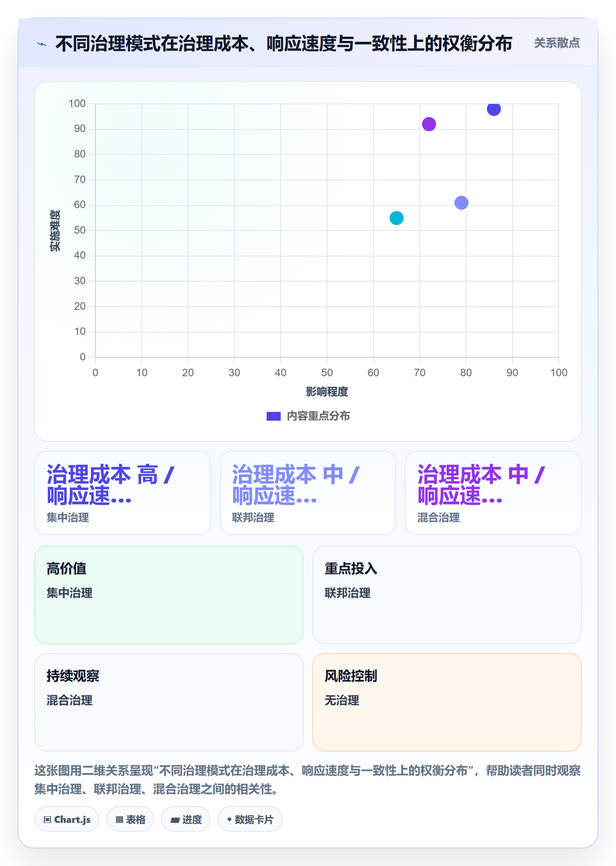Open the 混合治理 data card
Screen dimensions: 616x866
493,493
